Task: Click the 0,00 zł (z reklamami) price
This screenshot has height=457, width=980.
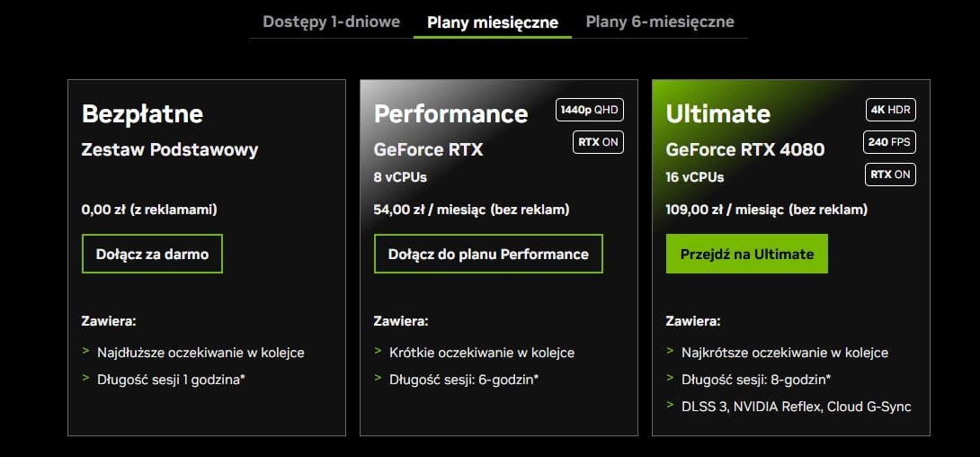Action: click(x=149, y=210)
